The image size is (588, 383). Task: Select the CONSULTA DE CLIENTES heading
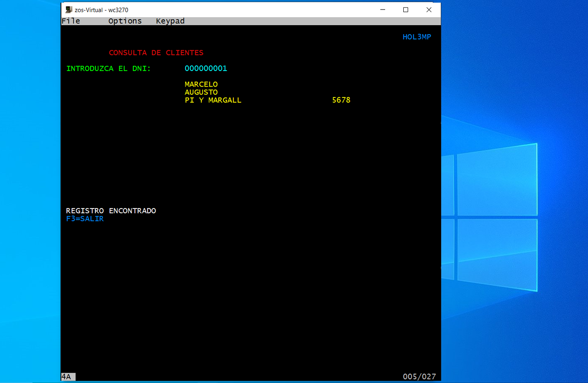156,53
